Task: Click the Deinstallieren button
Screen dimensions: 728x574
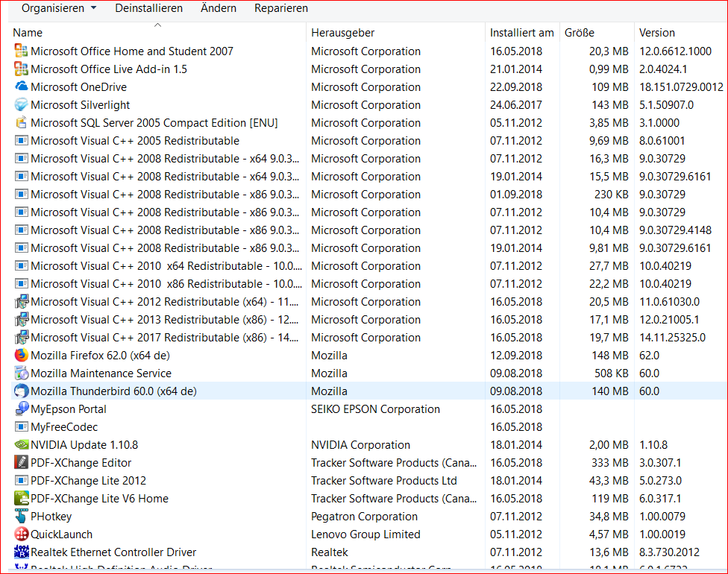Action: click(x=148, y=8)
